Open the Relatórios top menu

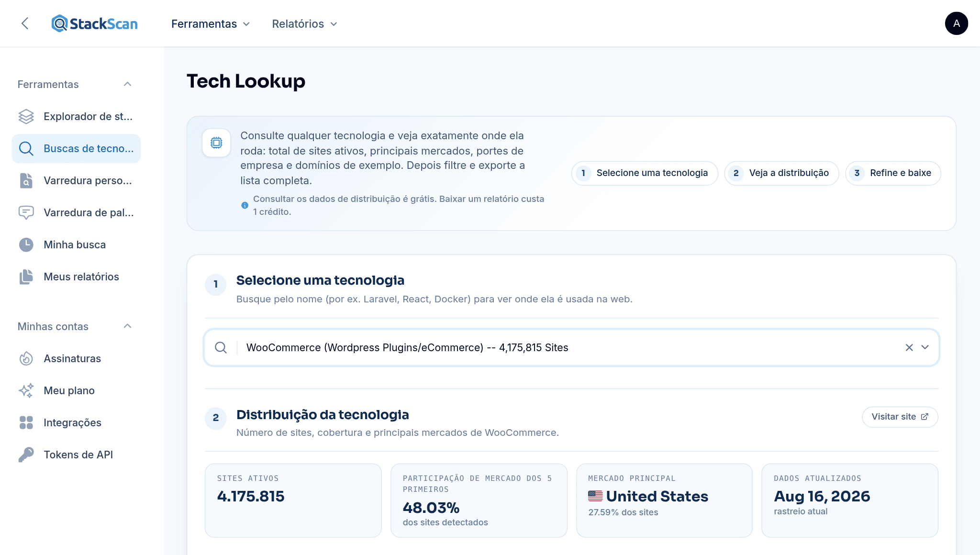(305, 24)
